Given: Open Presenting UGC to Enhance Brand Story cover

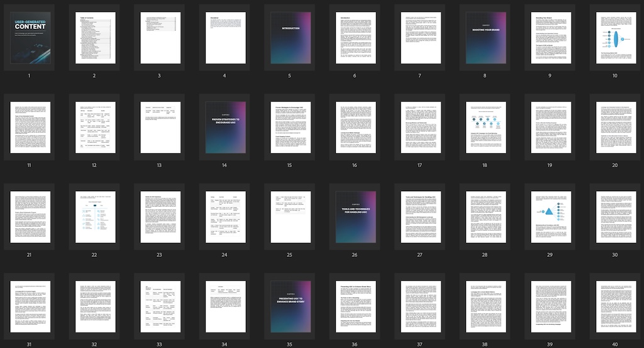Looking at the screenshot, I should (290, 307).
